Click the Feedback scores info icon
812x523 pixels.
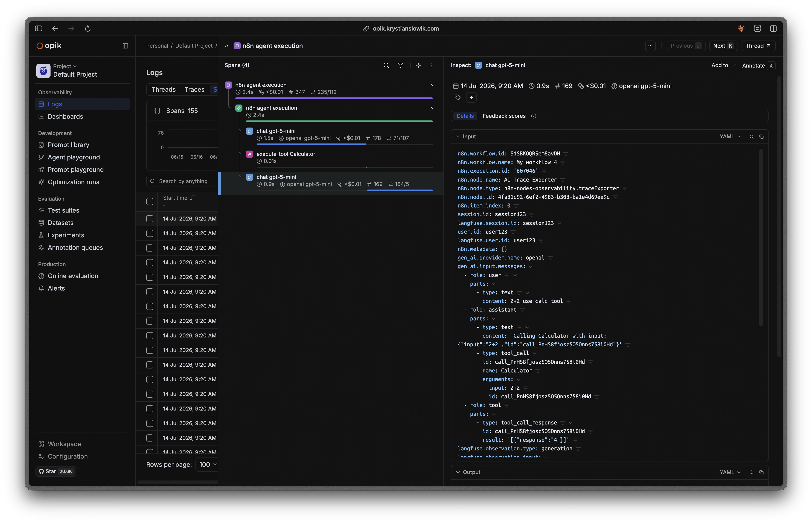point(534,116)
